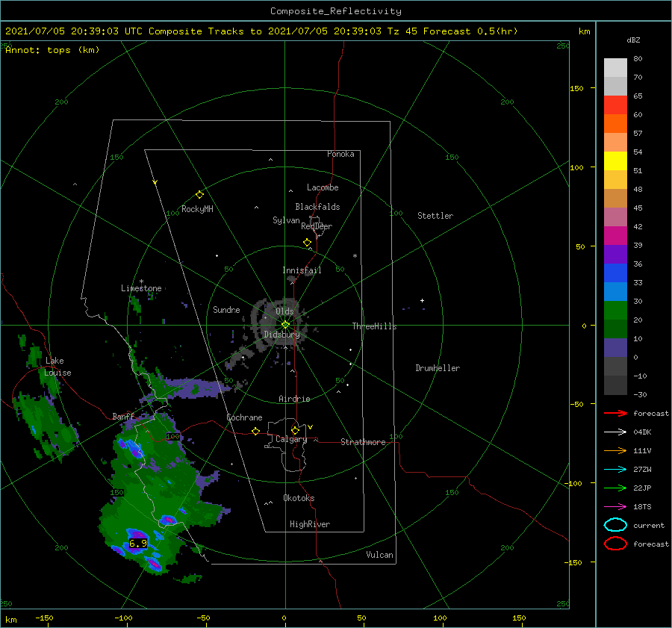672x628 pixels.
Task: Click the Lacombe label
Action: point(323,187)
